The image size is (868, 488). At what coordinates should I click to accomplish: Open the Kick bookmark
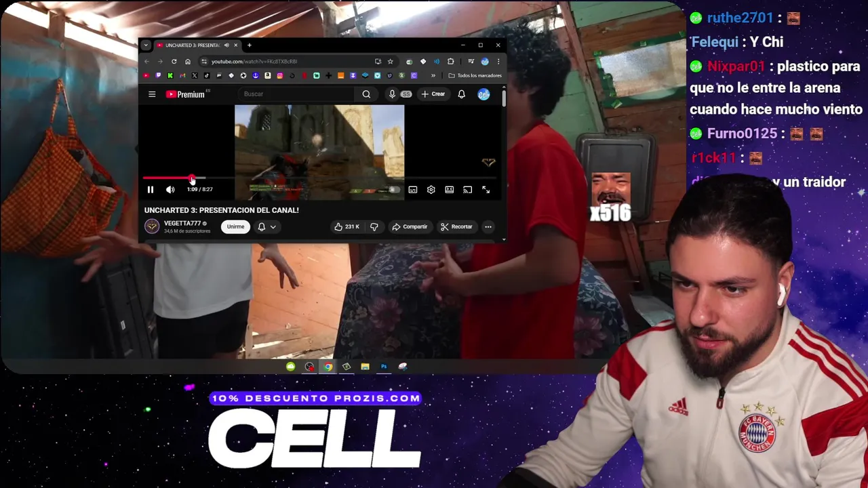pyautogui.click(x=170, y=75)
